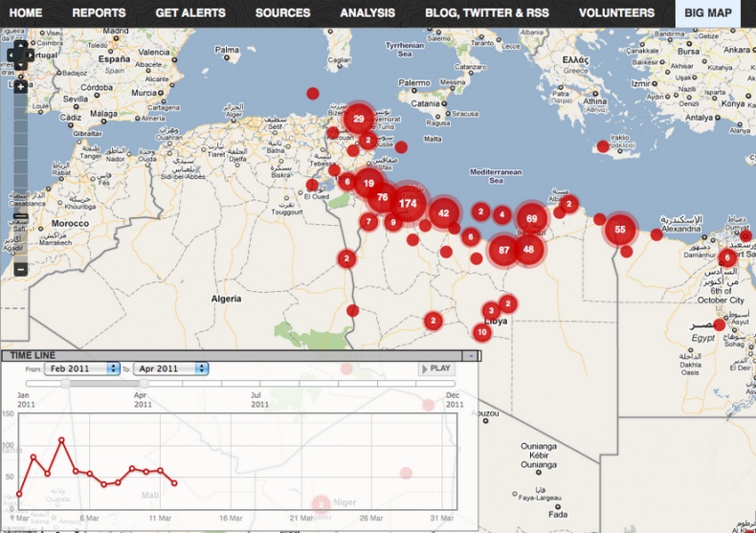Go to the Get Alerts page

pos(190,13)
